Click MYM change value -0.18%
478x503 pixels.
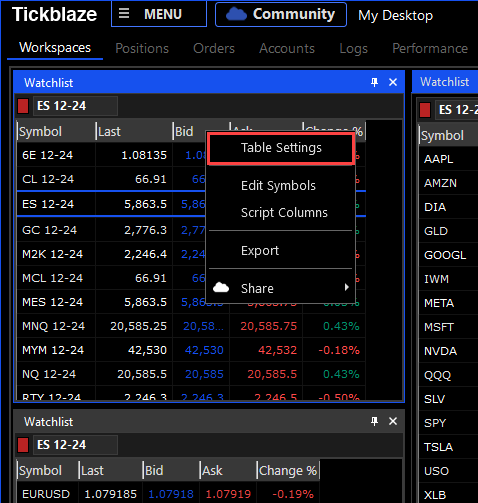(339, 350)
